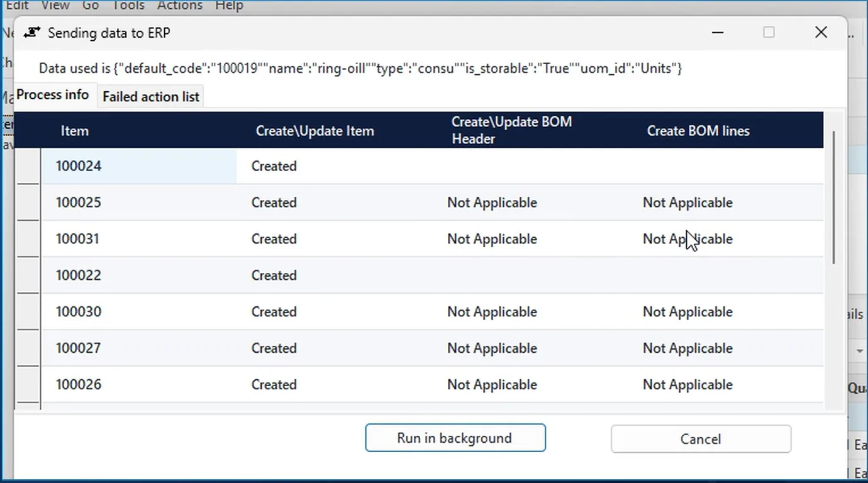Click the Created status for item 100022
868x483 pixels.
274,275
